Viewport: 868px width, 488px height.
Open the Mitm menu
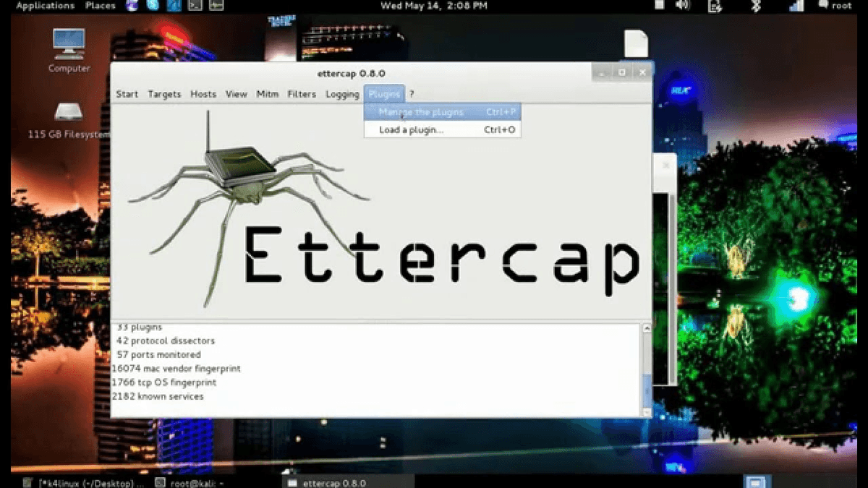268,94
